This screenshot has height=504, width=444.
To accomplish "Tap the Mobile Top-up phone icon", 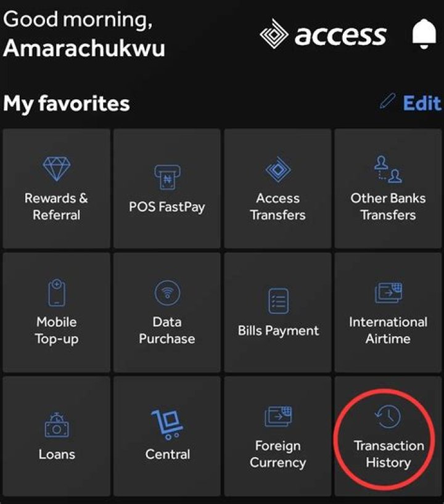I will tap(57, 292).
